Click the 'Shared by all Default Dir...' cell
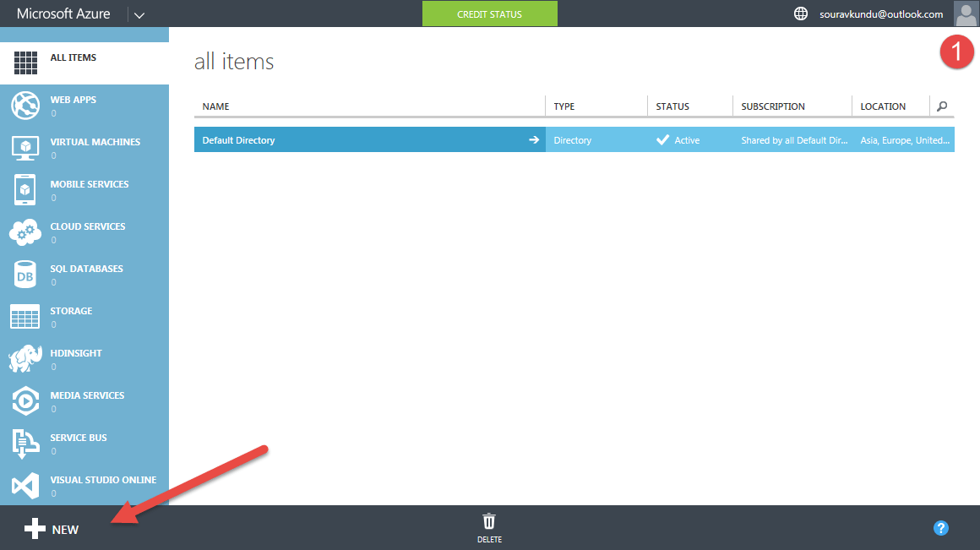 tap(792, 139)
